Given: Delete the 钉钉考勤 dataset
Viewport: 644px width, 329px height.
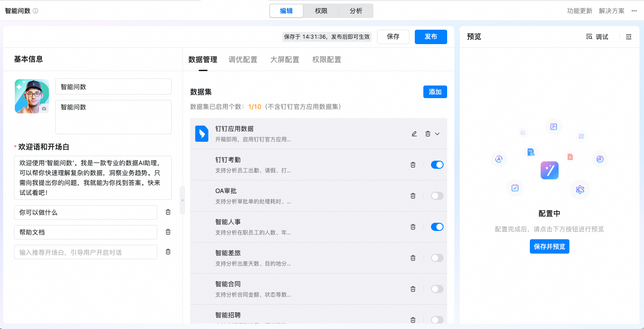Looking at the screenshot, I should [x=413, y=165].
